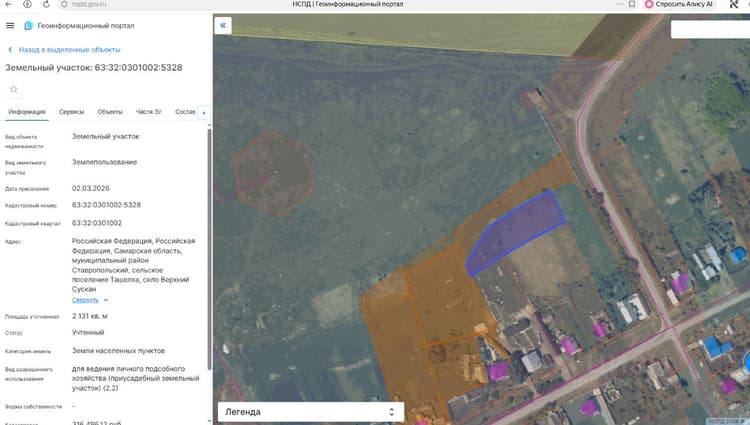The height and width of the screenshot is (425, 750).
Task: Click the Геоинформационный портал logo icon
Action: [x=28, y=26]
